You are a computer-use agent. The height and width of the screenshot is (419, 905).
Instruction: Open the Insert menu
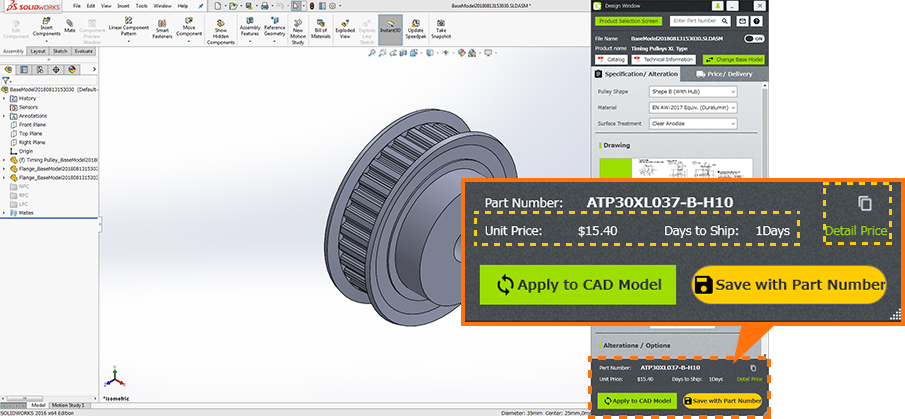(124, 6)
